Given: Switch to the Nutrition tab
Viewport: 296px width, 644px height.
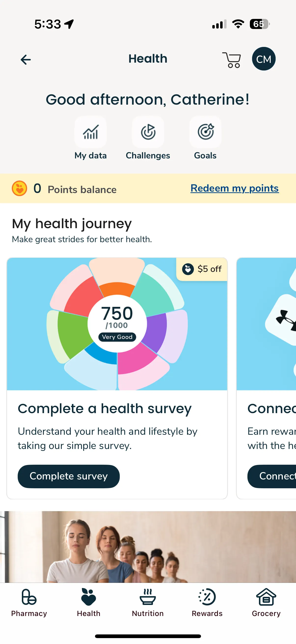Looking at the screenshot, I should [x=148, y=602].
